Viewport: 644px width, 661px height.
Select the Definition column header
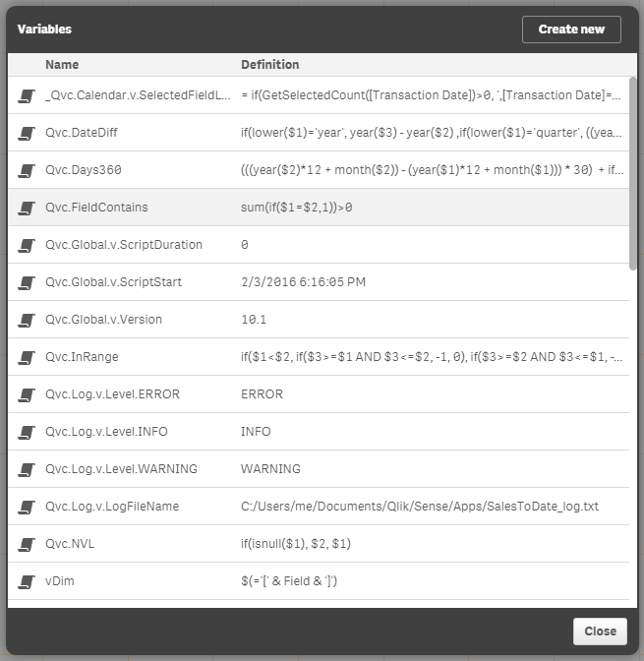[x=270, y=65]
